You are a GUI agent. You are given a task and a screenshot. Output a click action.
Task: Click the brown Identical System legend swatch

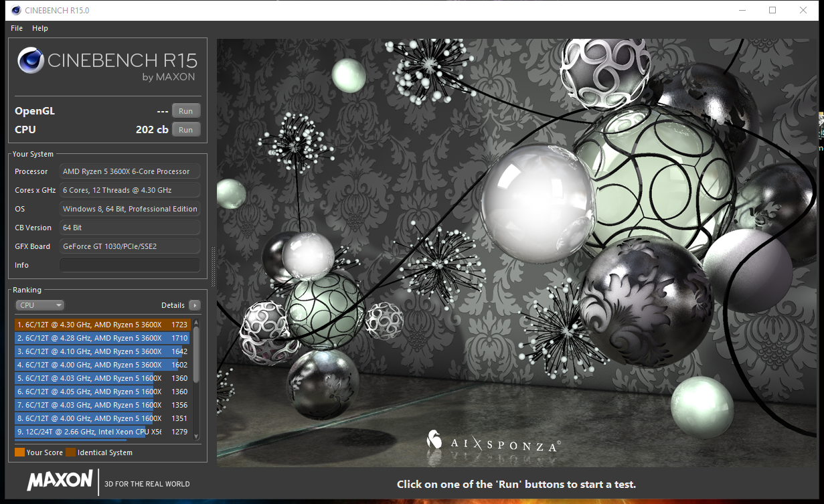pyautogui.click(x=70, y=452)
